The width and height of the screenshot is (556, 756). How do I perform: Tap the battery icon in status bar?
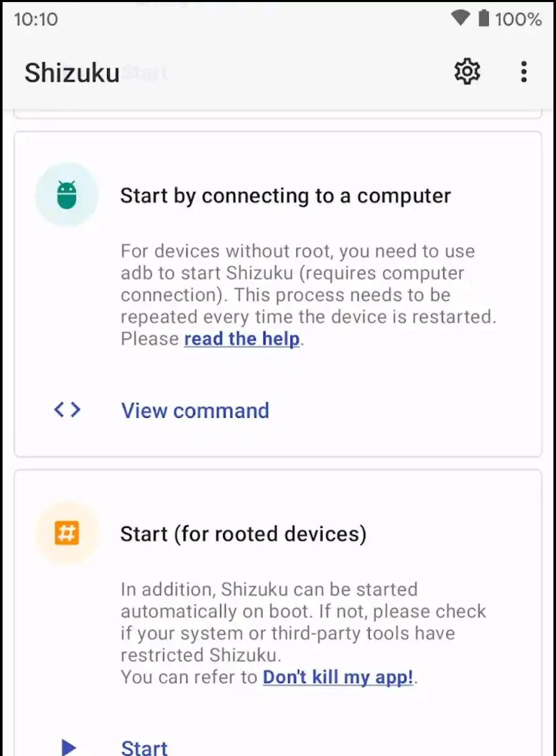tap(483, 19)
